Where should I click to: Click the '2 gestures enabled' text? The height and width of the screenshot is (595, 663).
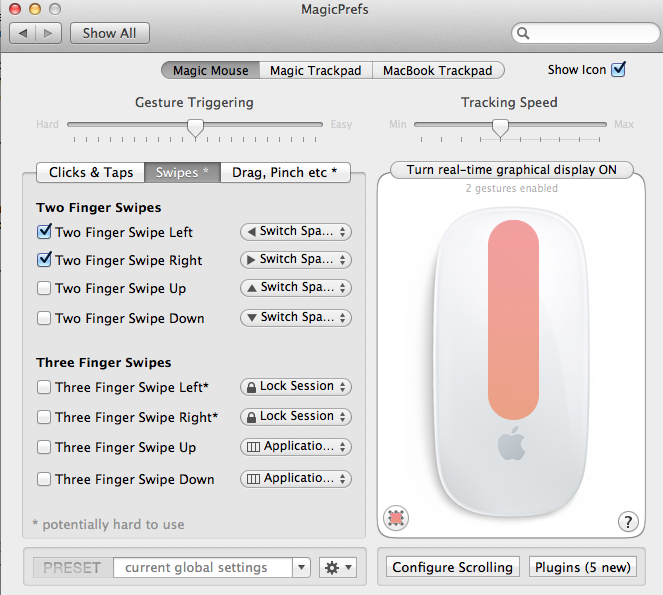(512, 189)
